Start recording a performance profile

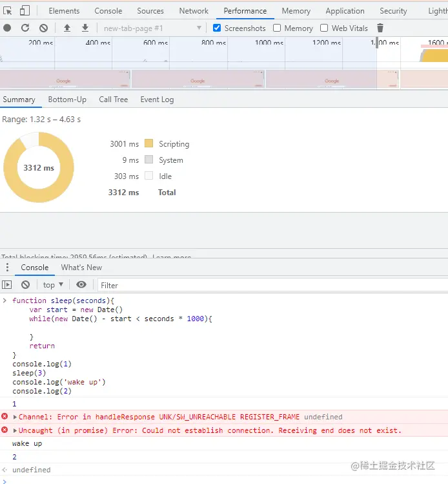(7, 28)
